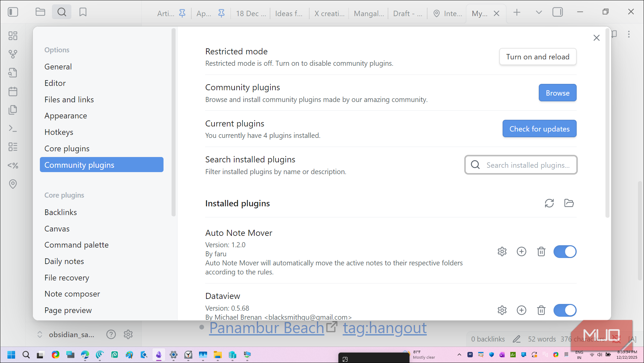Open a new tab with plus icon
The width and height of the screenshot is (644, 363).
[517, 12]
